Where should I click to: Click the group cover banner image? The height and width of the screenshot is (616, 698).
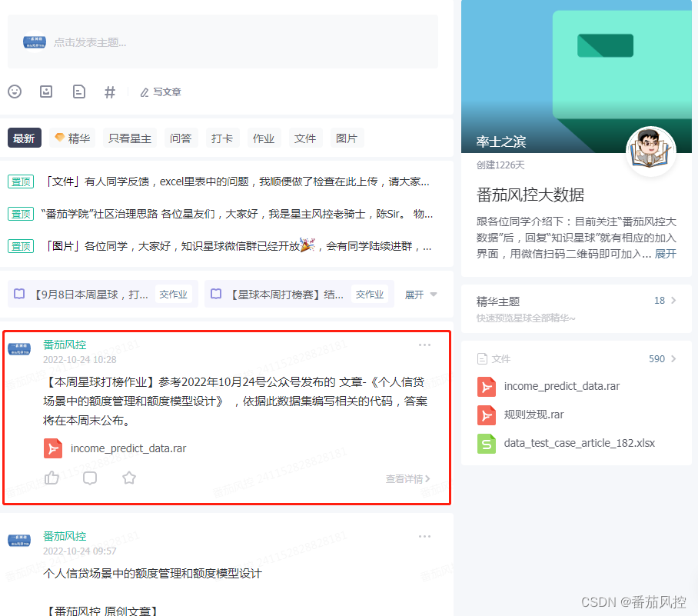(x=577, y=77)
